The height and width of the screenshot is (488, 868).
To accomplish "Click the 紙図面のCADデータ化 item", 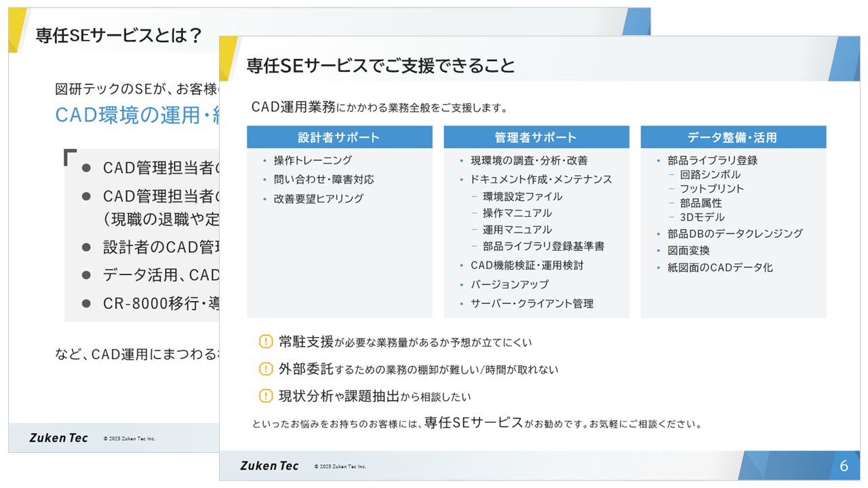I will (x=720, y=268).
